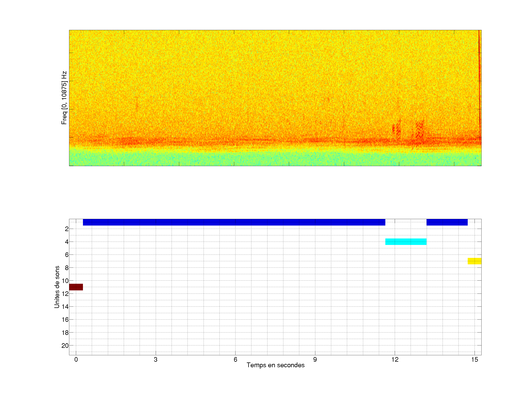
Task: Click the 'Temps en secondes' axis label
Action: (275, 365)
